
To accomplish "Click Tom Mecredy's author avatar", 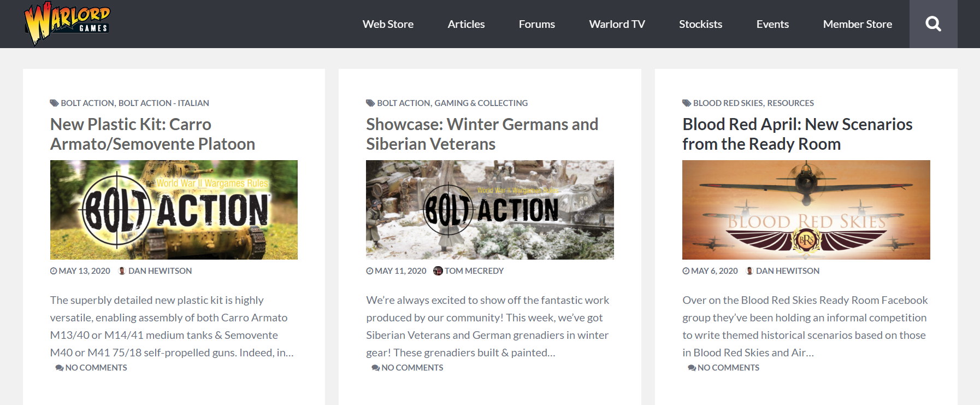I will click(438, 271).
